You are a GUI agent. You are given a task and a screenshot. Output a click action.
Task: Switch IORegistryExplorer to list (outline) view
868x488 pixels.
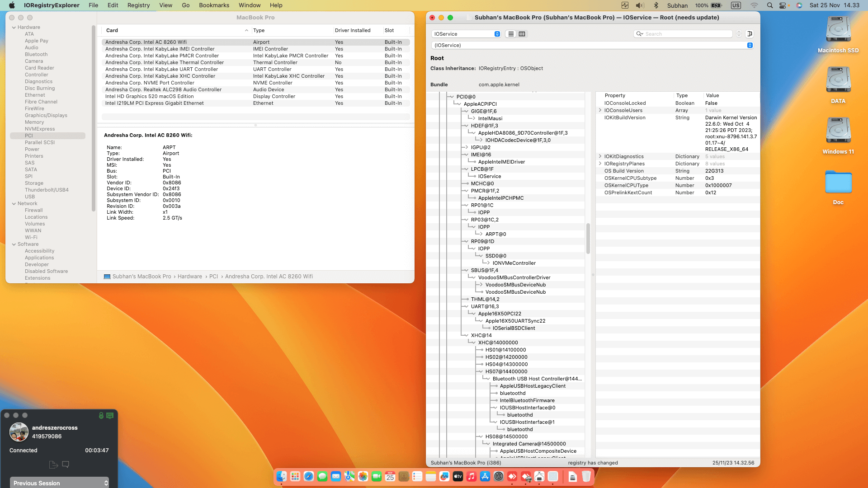click(x=511, y=34)
